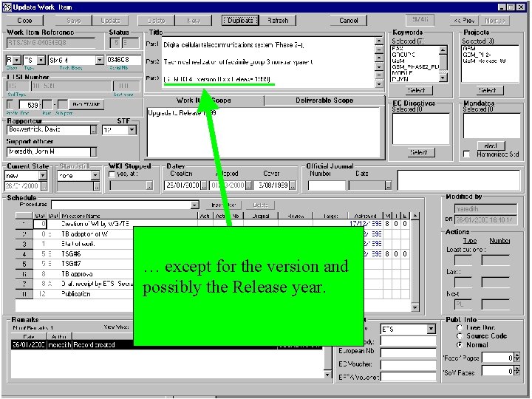Screen dimensions: 532x399
Task: Open the Rapporteur lookup ellipsis button
Action: pyautogui.click(x=93, y=130)
